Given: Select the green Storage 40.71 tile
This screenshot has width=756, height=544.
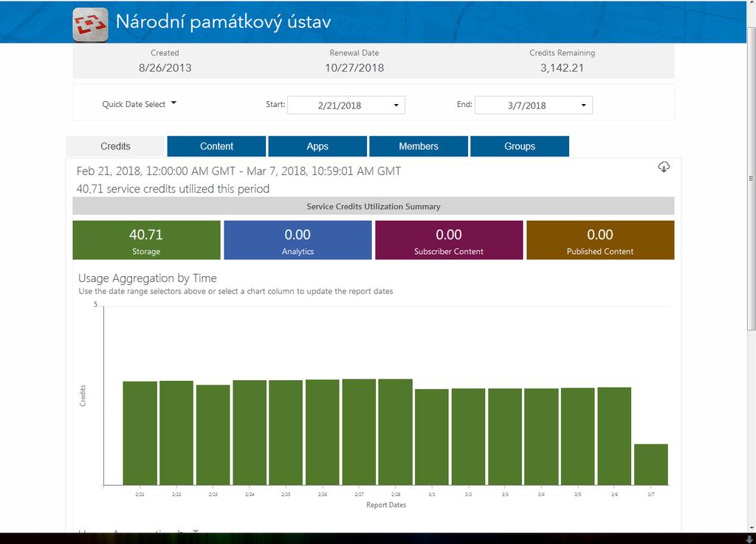Looking at the screenshot, I should coord(147,240).
